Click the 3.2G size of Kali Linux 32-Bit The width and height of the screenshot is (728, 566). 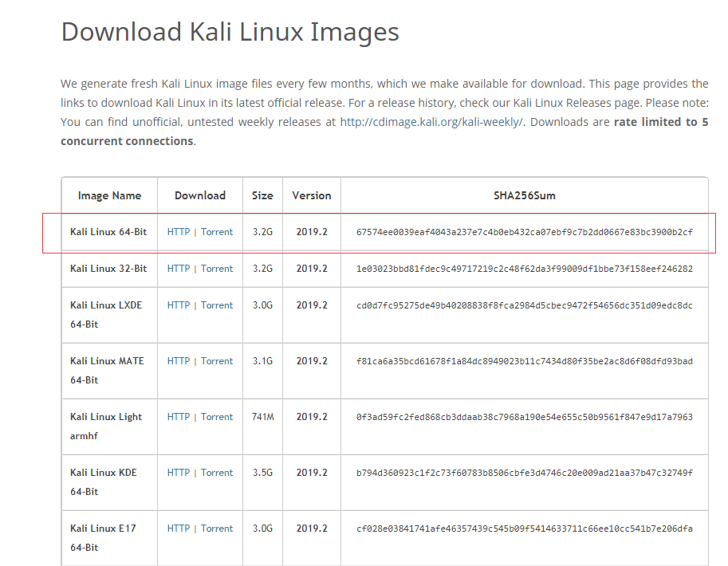[x=263, y=269]
